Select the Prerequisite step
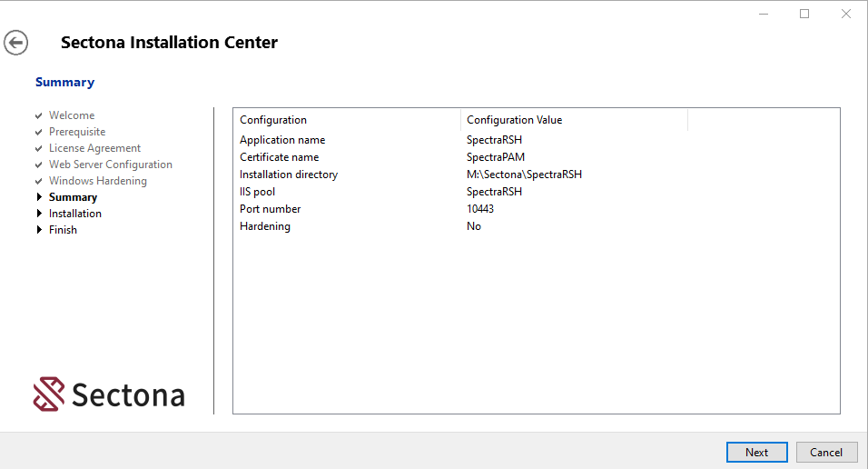Viewport: 868px width, 469px height. pyautogui.click(x=77, y=132)
